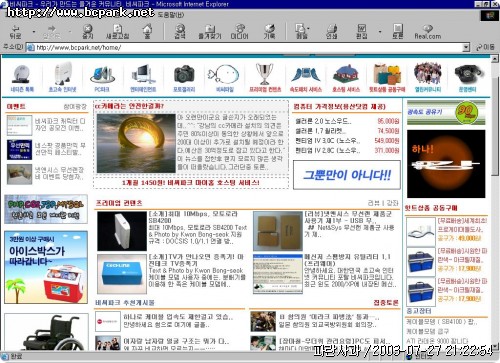Click the blue GEO-LINK box thumbnail
This screenshot has height=363, width=500.
[x=122, y=274]
